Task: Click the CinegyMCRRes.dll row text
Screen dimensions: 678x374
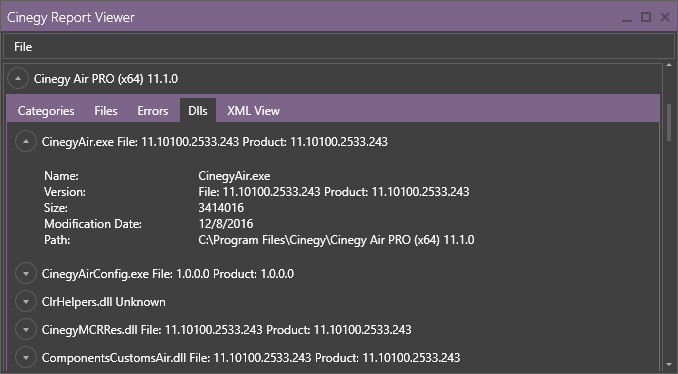Action: [227, 329]
